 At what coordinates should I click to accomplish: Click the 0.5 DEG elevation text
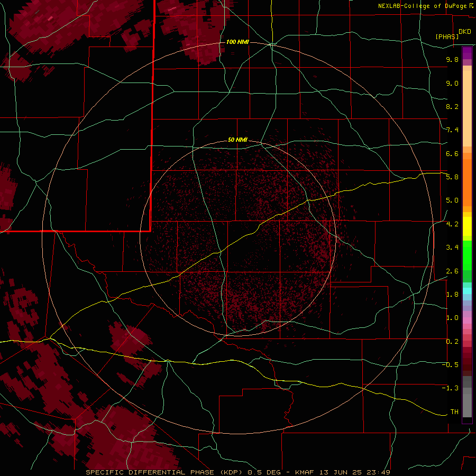265,472
